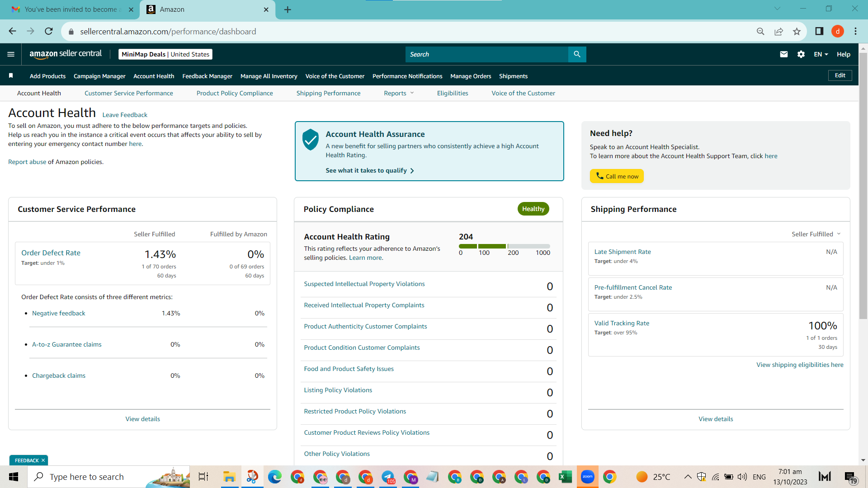Screen dimensions: 868x488
Task: Click the search magnifier button
Action: (577, 54)
